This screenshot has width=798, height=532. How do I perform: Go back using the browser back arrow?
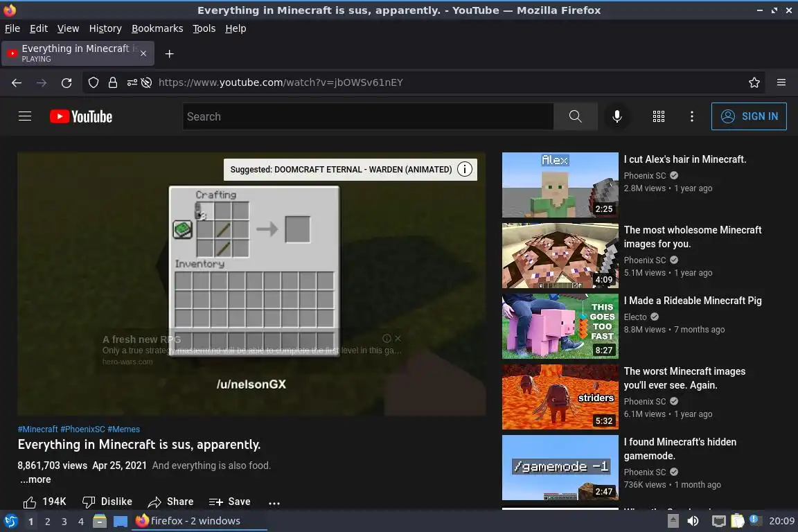pos(17,82)
